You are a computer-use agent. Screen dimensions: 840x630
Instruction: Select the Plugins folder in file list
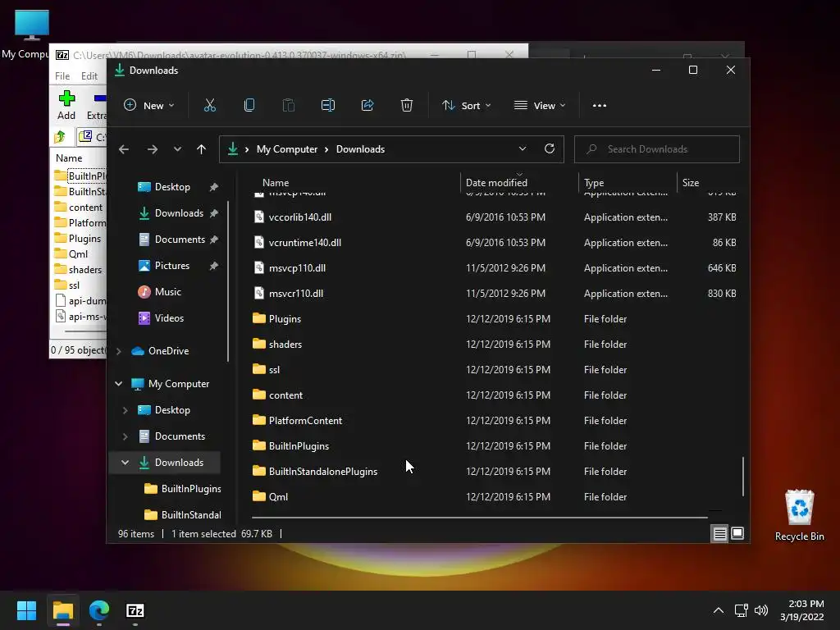tap(285, 319)
